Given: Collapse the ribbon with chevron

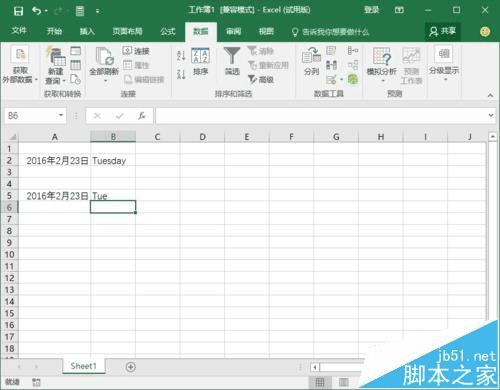Looking at the screenshot, I should [490, 95].
